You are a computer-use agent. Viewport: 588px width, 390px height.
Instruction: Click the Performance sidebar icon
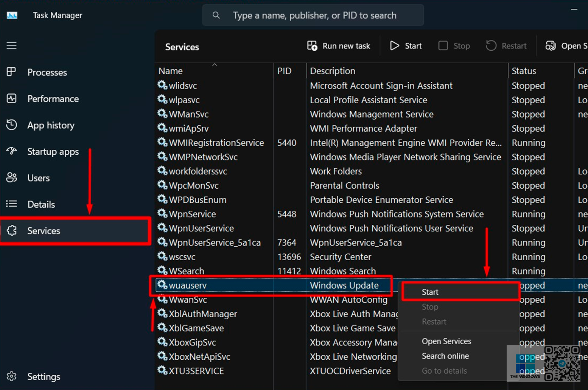click(x=11, y=98)
